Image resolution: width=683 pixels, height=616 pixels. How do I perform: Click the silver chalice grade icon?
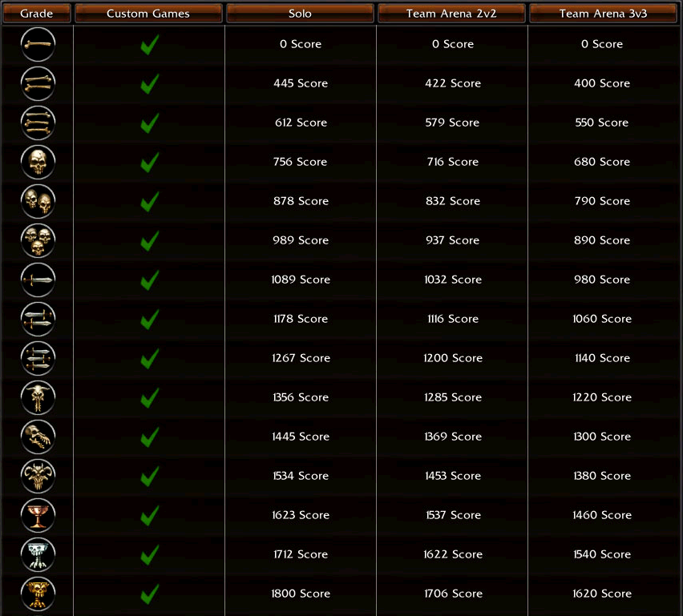click(38, 554)
